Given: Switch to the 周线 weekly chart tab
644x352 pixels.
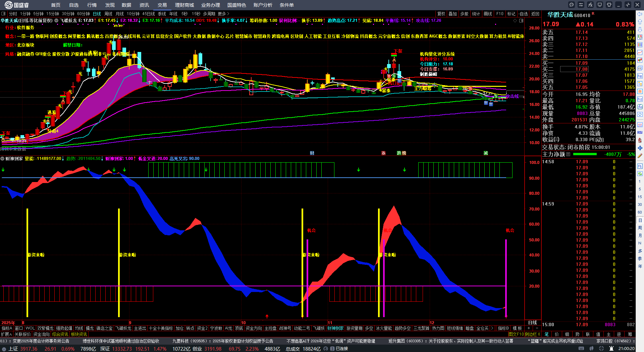Looking at the screenshot, I should point(108,14).
